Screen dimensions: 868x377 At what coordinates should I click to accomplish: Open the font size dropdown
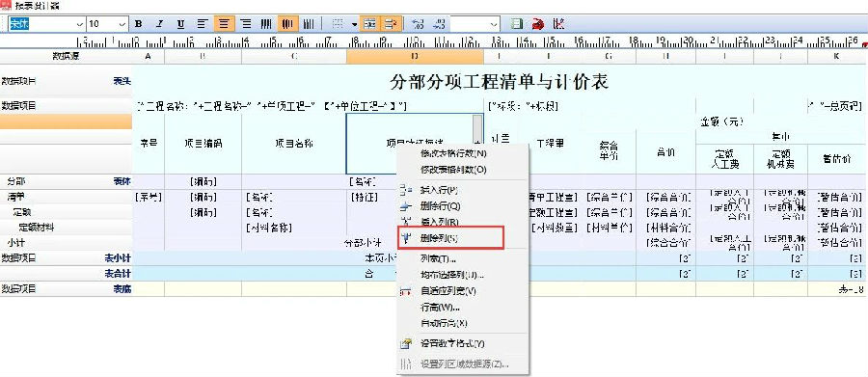122,24
